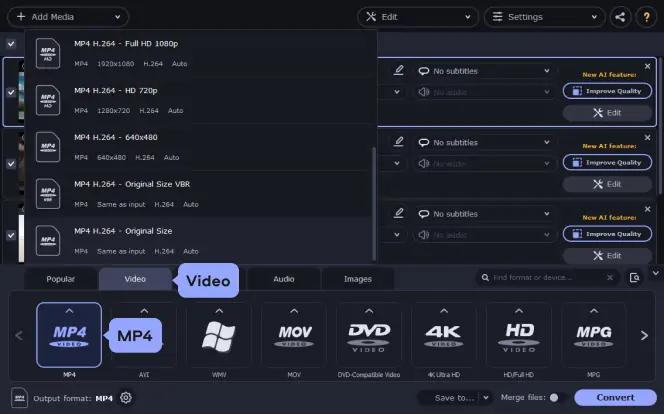Click the first Improve Quality button
The image size is (664, 414).
[x=607, y=91]
